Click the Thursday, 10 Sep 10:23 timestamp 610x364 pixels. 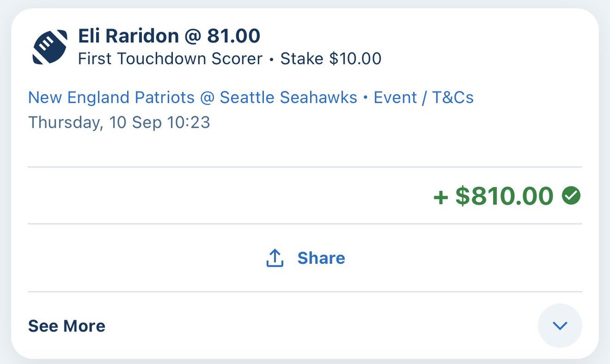click(x=119, y=123)
